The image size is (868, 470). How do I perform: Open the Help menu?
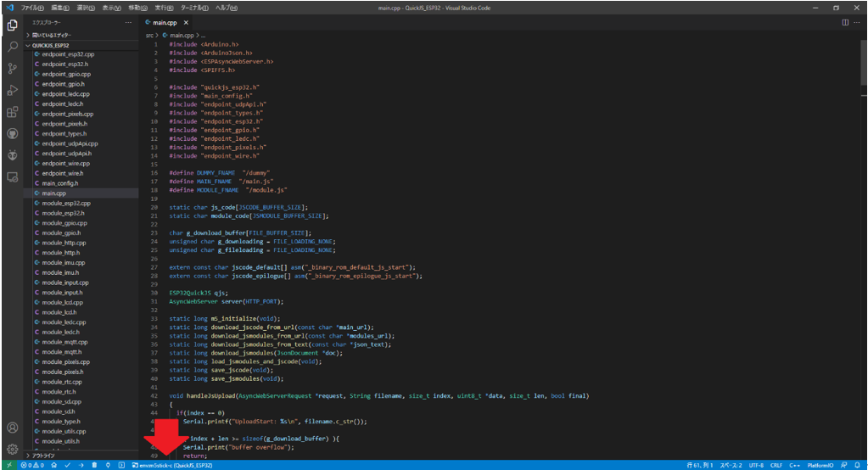pyautogui.click(x=226, y=8)
